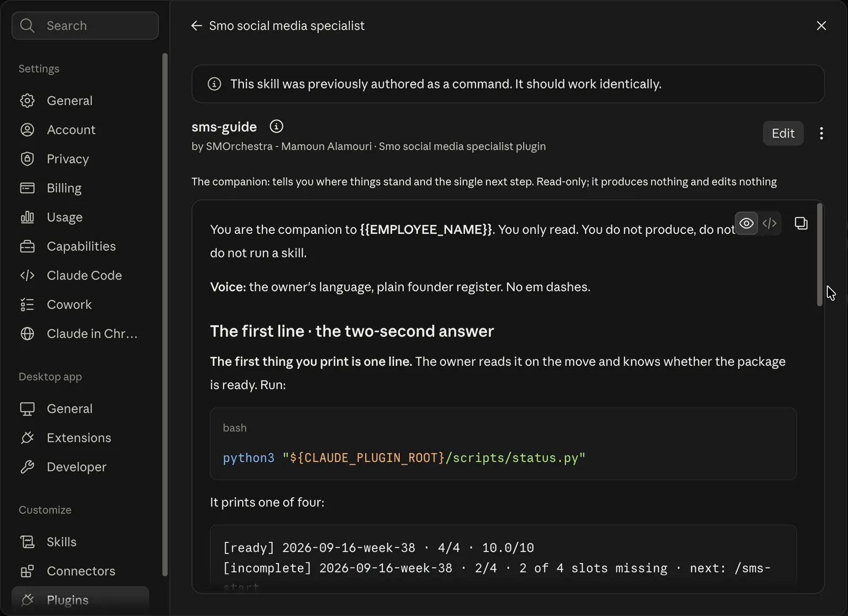
Task: Open the Billing settings page
Action: click(79, 188)
